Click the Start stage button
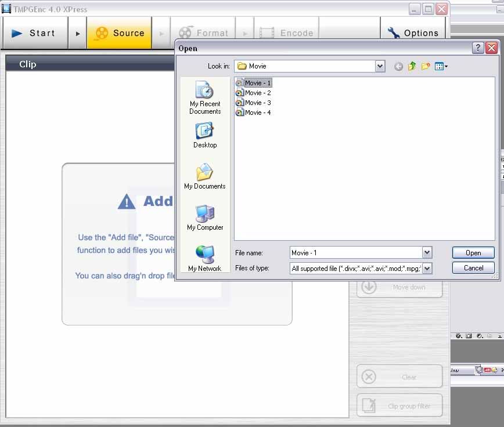 [x=35, y=33]
